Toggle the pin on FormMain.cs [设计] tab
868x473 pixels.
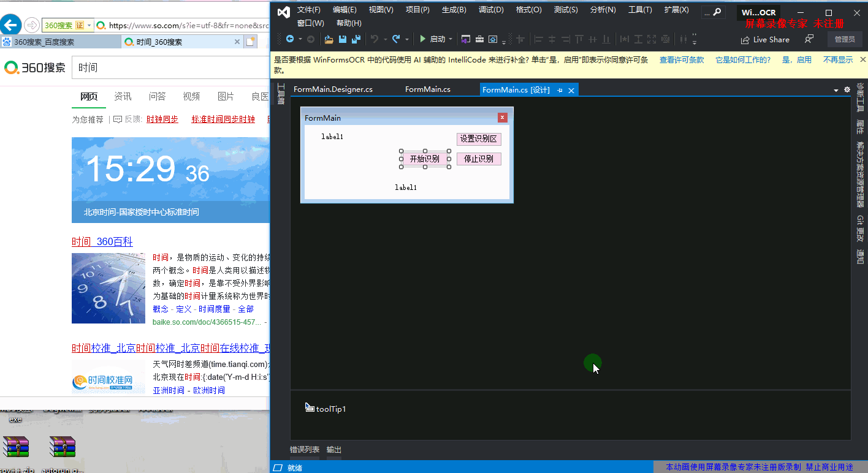[x=560, y=90]
